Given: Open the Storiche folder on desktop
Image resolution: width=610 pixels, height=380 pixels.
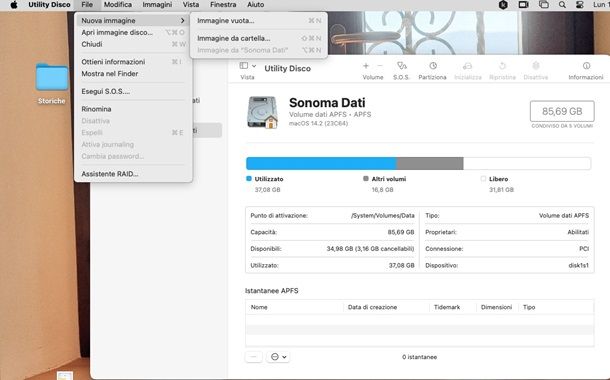Looking at the screenshot, I should pos(51,77).
